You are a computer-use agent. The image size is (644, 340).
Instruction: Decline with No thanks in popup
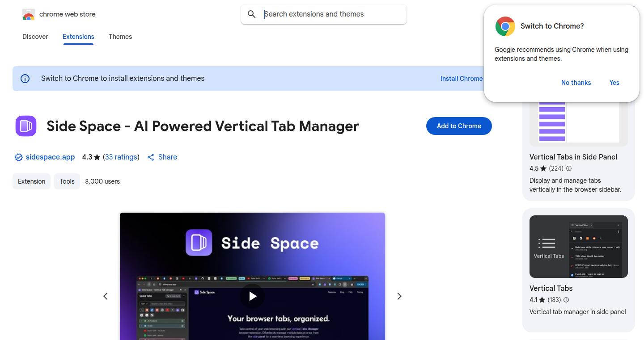click(x=576, y=83)
